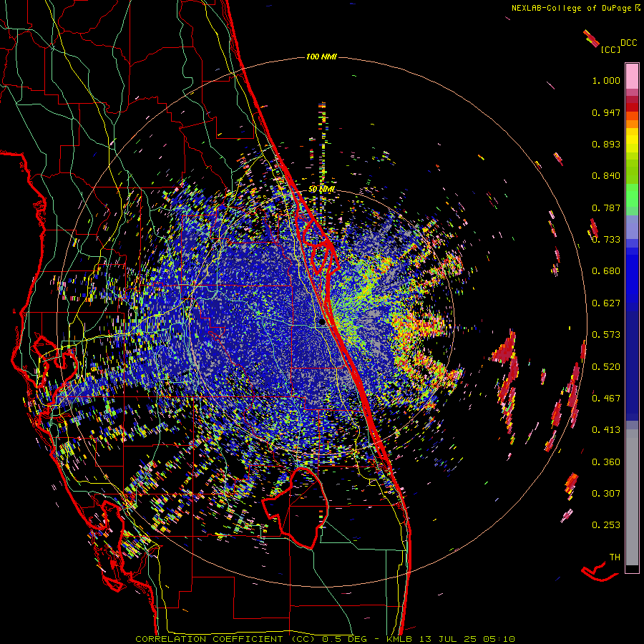Select the 0.413 scale value
Viewport: 644px width, 644px height.
pos(606,430)
